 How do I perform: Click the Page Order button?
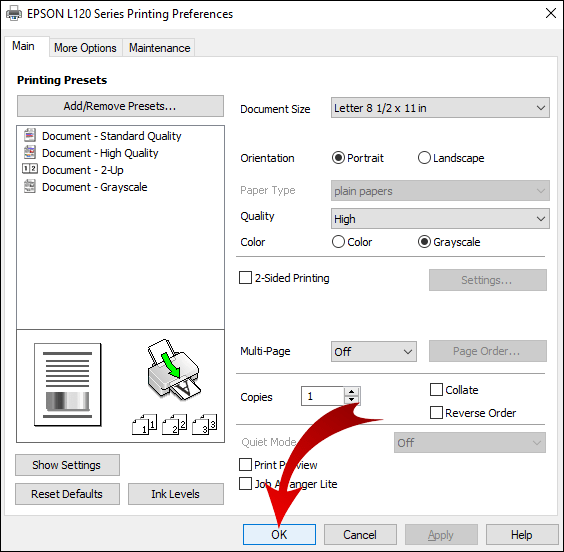(x=488, y=351)
